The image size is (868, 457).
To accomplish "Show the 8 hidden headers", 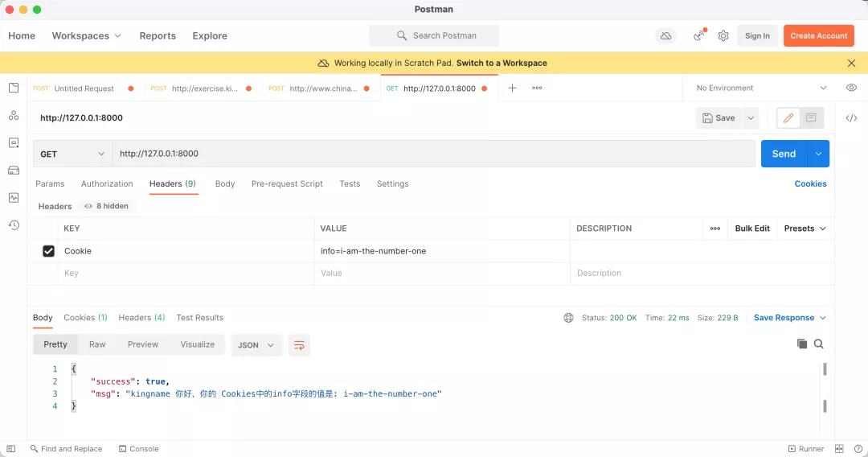I will click(x=106, y=206).
